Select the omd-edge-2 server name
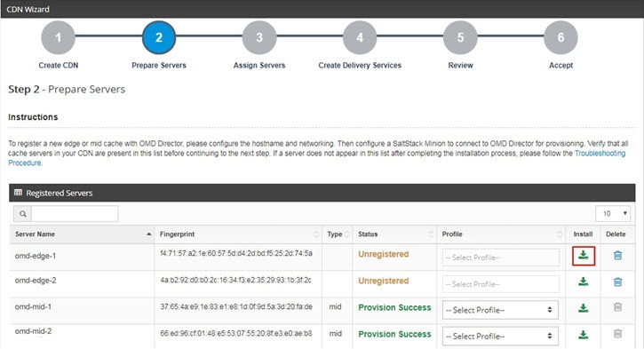This screenshot has height=349, width=644. click(x=36, y=281)
